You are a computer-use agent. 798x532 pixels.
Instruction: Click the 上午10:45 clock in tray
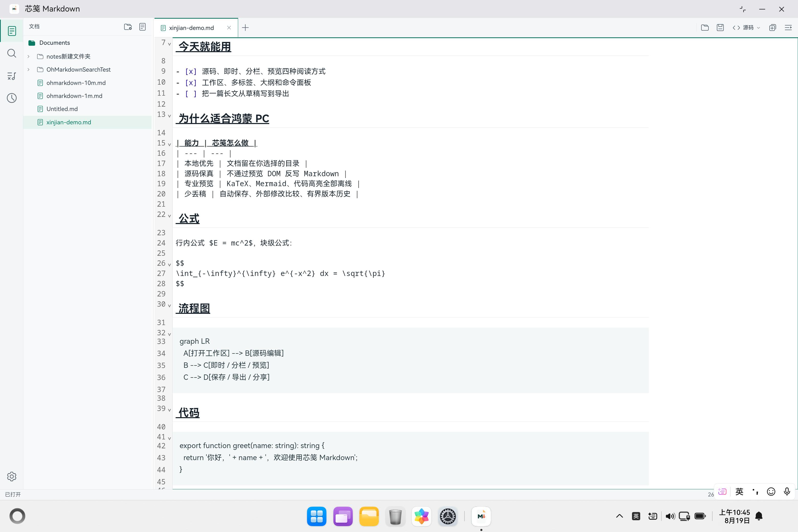pyautogui.click(x=734, y=512)
